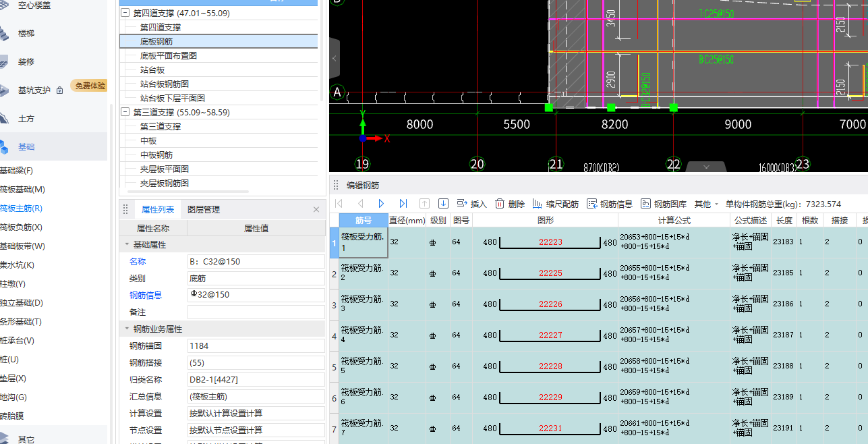
Task: Edit 类别 field 底筋
Action: [256, 278]
